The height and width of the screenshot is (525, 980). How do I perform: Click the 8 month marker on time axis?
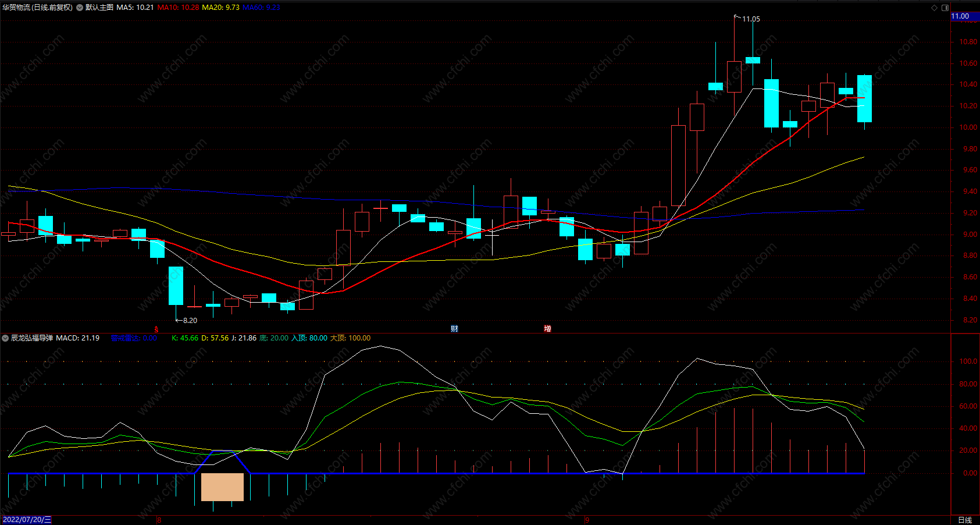pos(159,520)
